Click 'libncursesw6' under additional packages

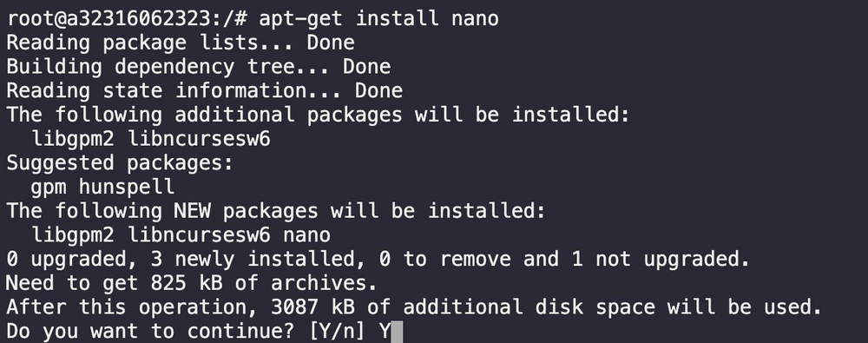[200, 139]
